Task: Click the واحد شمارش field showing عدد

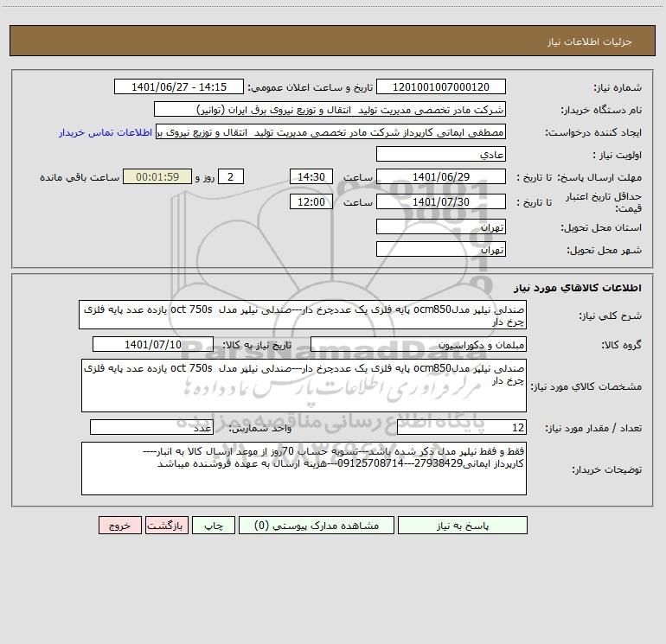Action: point(151,428)
